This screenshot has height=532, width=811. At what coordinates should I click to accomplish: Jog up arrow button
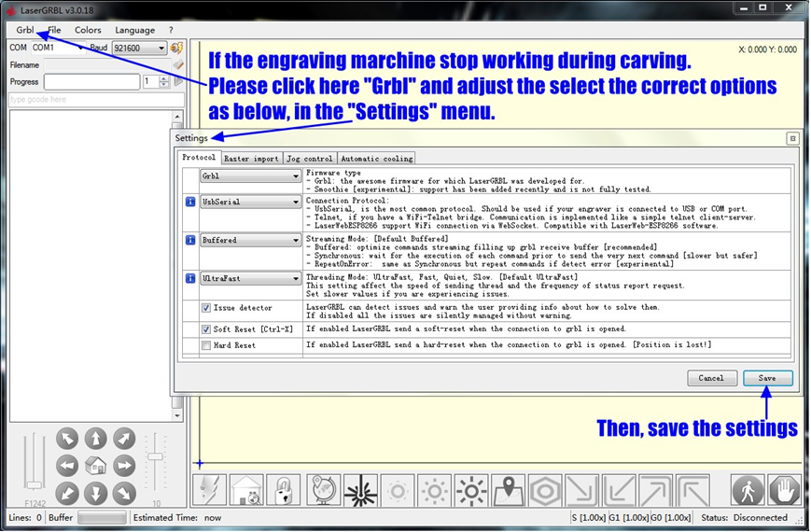96,439
